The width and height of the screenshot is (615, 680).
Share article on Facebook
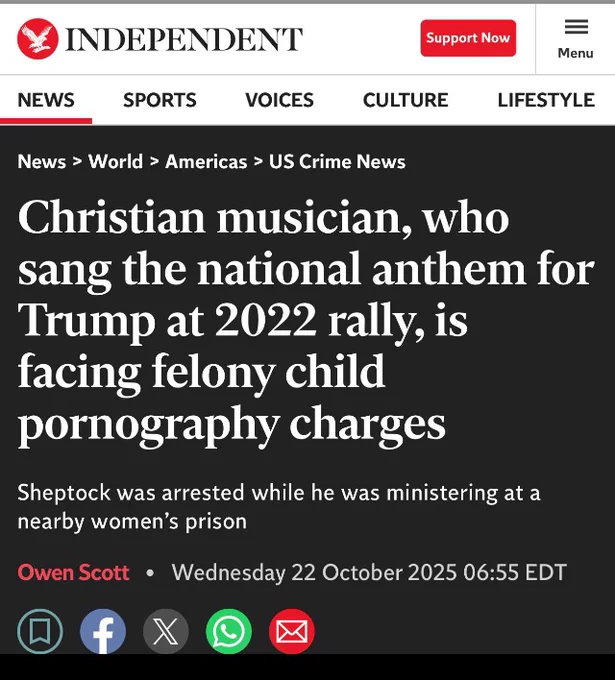103,631
